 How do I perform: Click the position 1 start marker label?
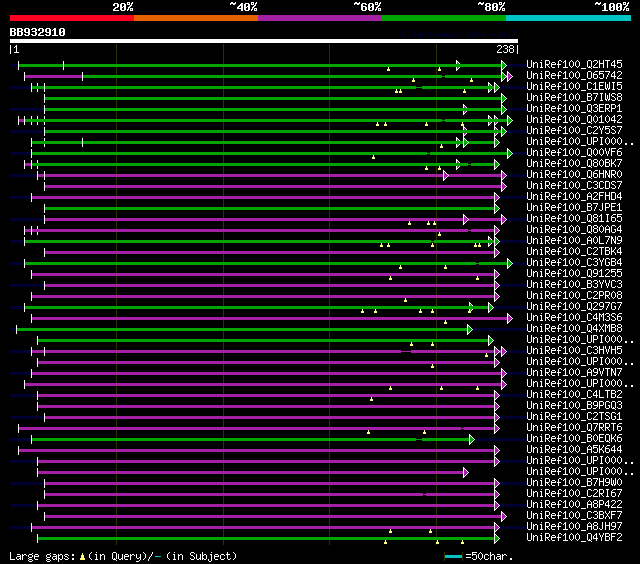click(16, 50)
